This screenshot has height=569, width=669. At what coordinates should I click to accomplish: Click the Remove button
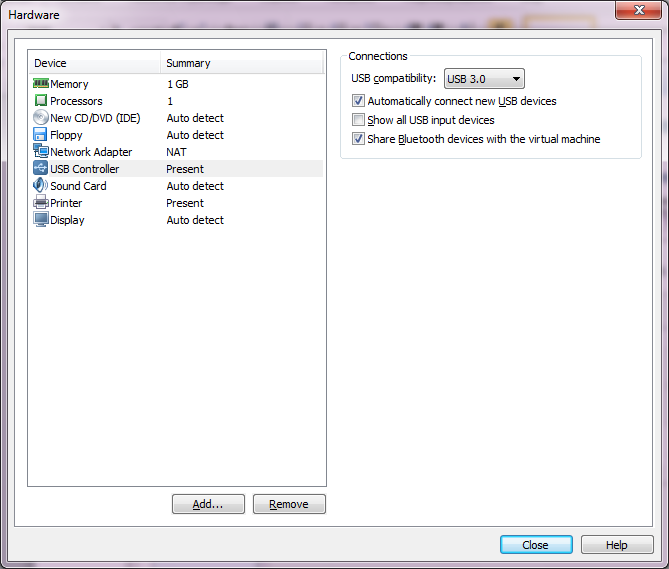289,504
